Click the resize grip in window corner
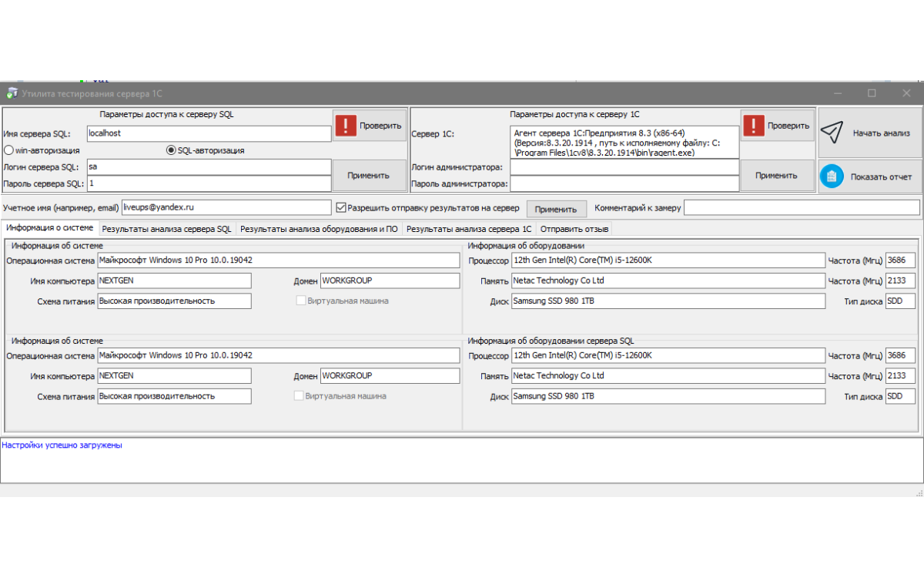 (918, 492)
